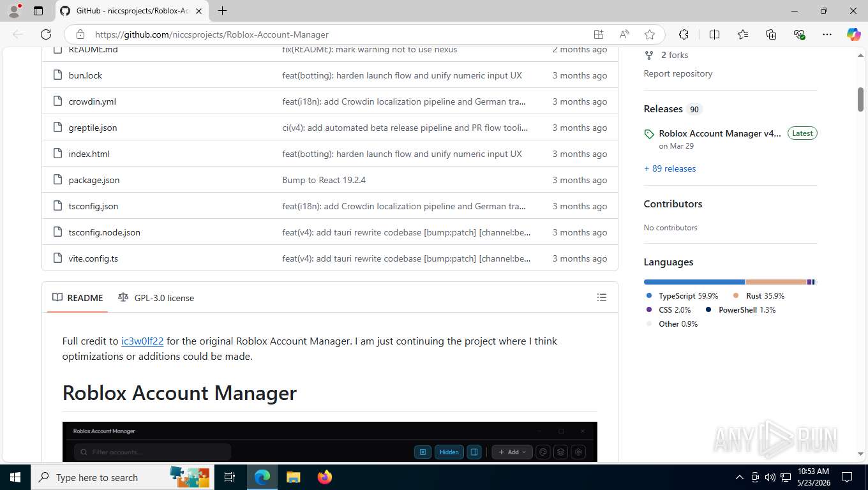868x490 pixels.
Task: Select the README tab
Action: [x=77, y=298]
